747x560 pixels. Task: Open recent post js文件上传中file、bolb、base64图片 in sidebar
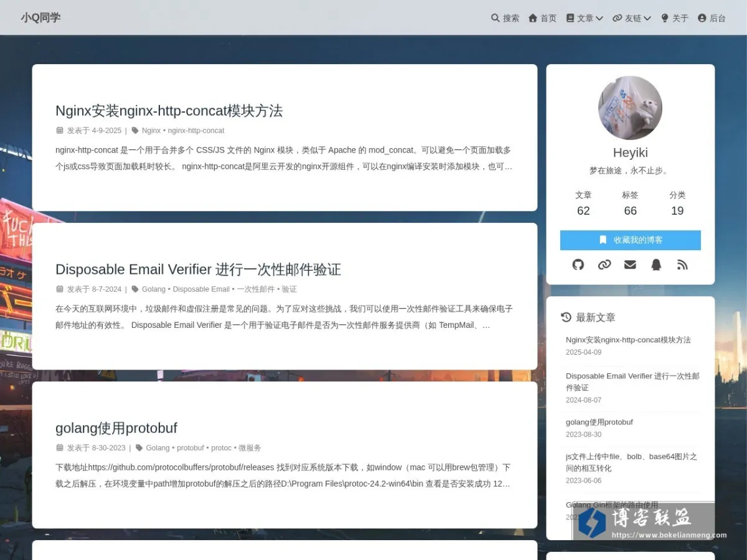[x=631, y=462]
